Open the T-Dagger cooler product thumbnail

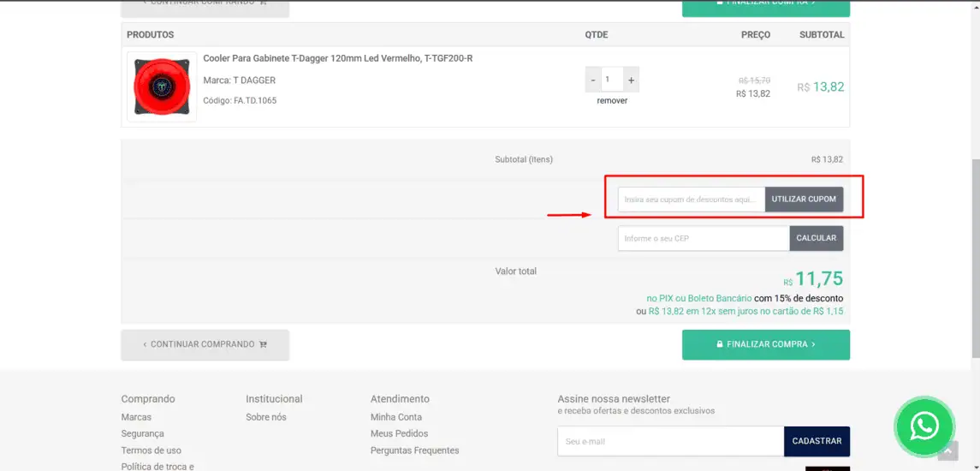point(162,86)
